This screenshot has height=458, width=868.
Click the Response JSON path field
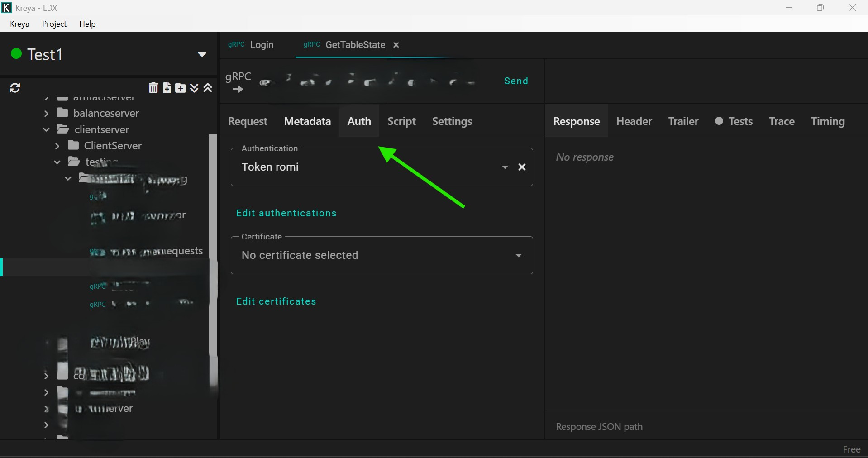tap(706, 427)
